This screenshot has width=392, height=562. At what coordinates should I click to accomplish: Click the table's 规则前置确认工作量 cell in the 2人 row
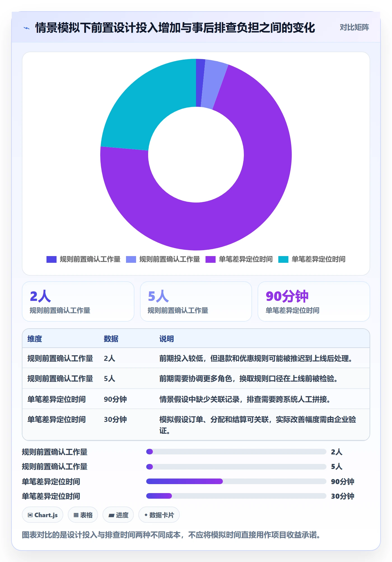tap(60, 358)
